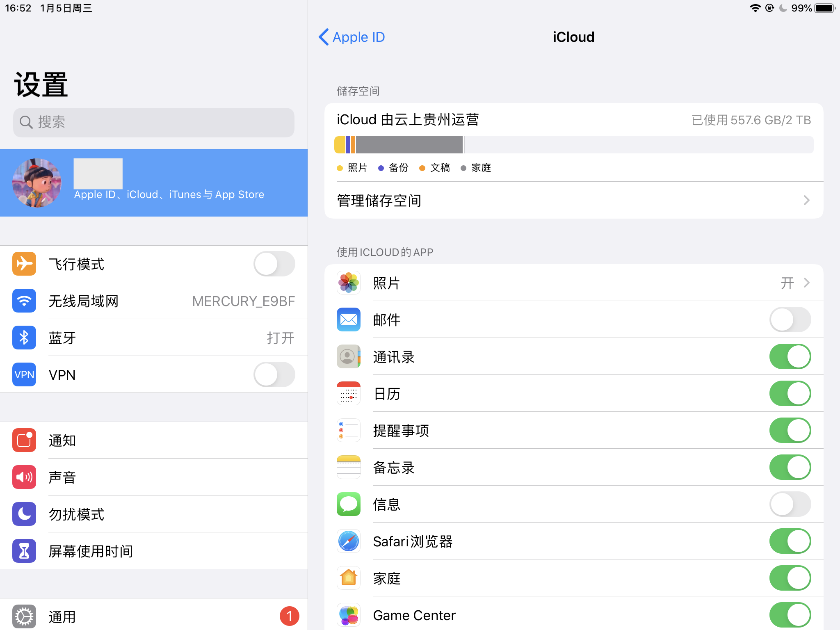Tap the Safari compass icon
The width and height of the screenshot is (840, 630).
[x=349, y=541]
